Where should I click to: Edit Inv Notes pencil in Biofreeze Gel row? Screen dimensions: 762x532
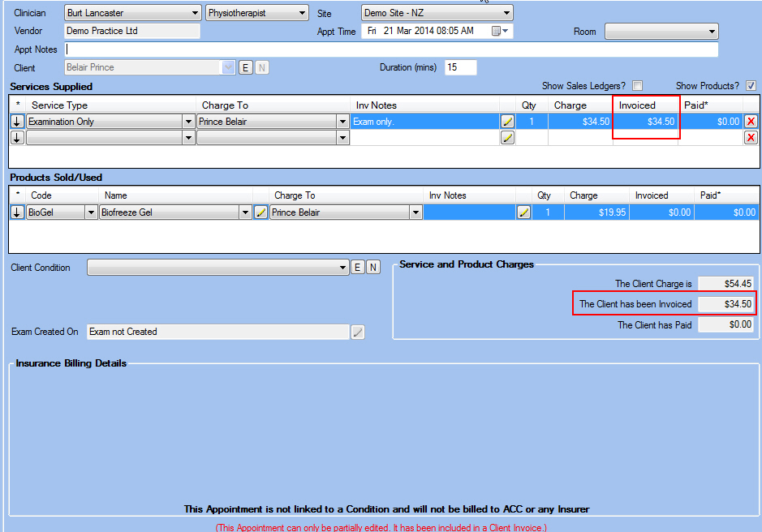tap(524, 212)
